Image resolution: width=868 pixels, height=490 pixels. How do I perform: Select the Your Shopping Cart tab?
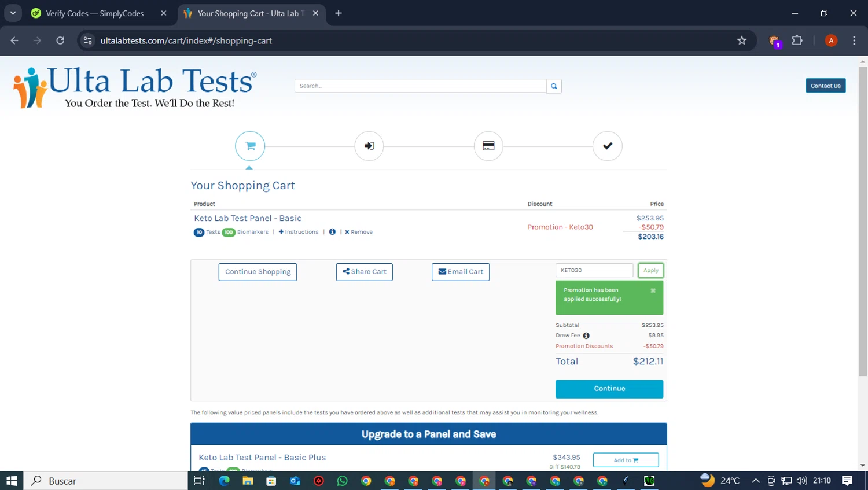click(251, 13)
